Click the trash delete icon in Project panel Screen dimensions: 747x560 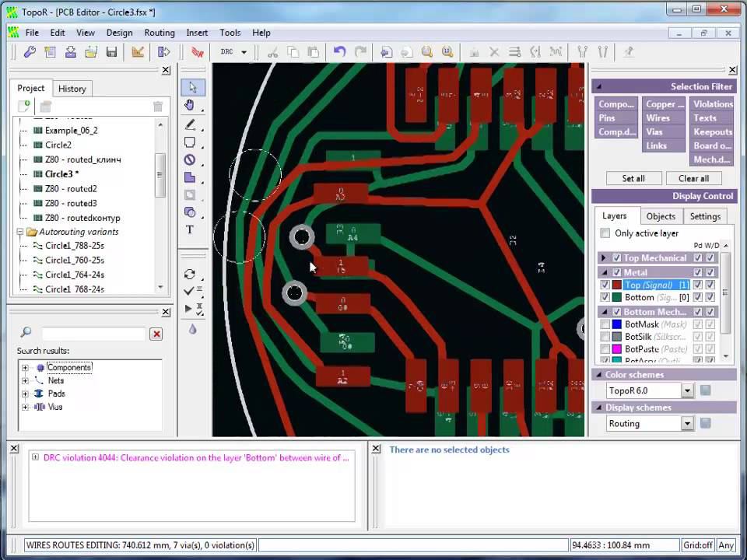158,107
